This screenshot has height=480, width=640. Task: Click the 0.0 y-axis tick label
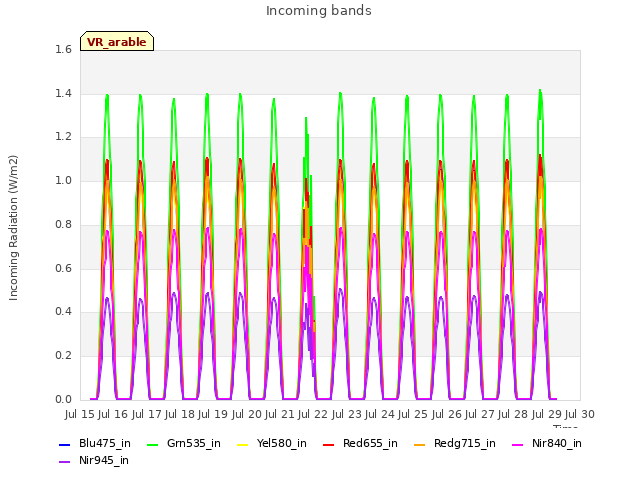[x=63, y=400]
